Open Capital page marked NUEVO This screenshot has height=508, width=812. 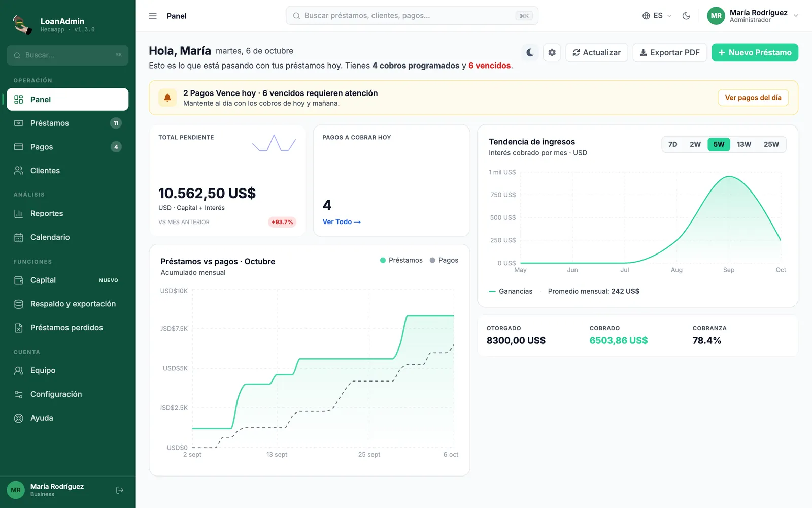click(67, 280)
